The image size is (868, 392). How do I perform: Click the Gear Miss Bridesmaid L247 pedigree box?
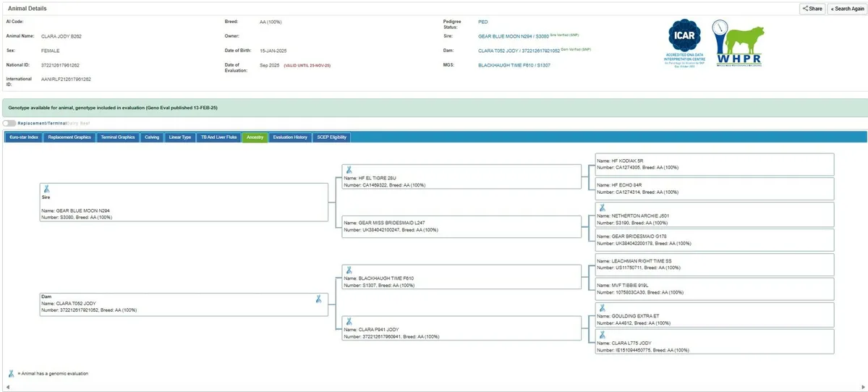(461, 226)
